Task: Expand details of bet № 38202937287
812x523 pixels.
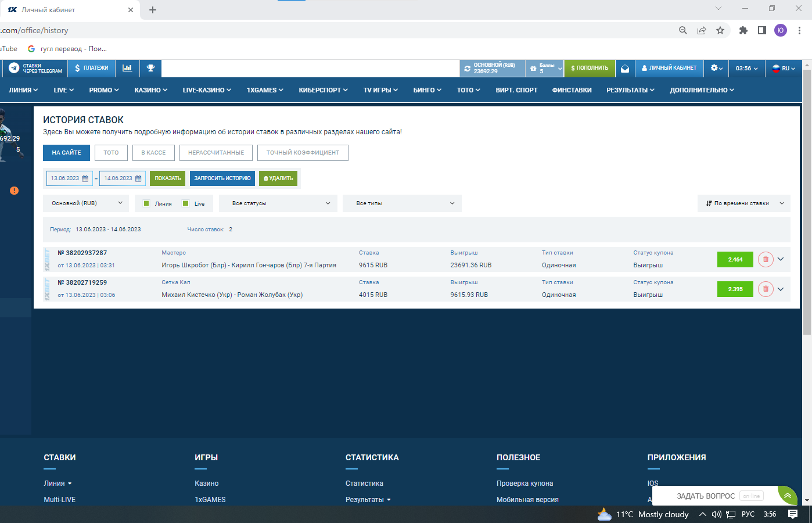Action: 781,259
